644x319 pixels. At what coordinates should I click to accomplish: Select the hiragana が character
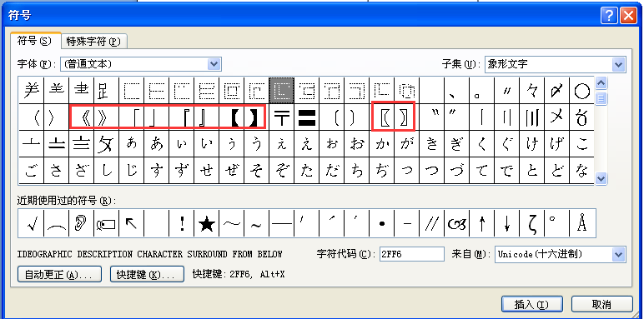(407, 143)
